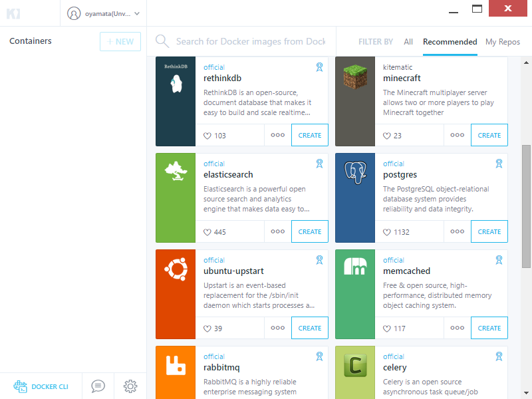Create the elasticsearch container
Screen dimensions: 532x399
click(x=310, y=231)
